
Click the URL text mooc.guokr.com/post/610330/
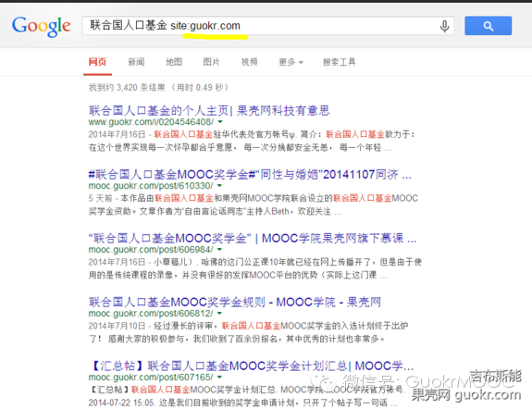151,186
